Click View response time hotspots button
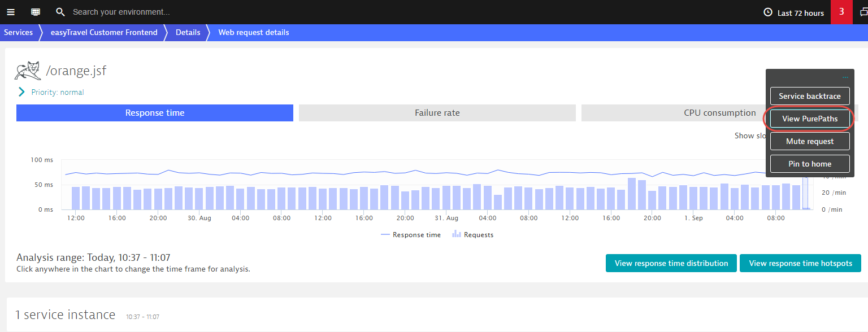The height and width of the screenshot is (332, 868). click(800, 263)
